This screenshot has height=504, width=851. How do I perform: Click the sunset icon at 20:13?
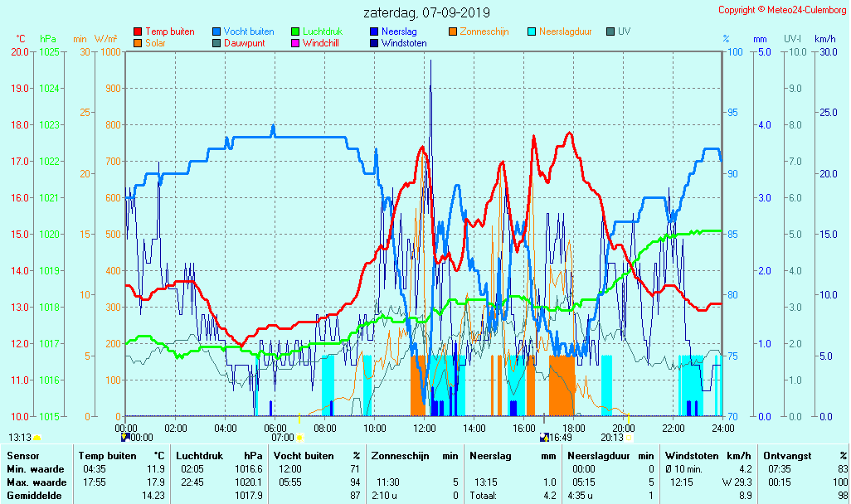coord(630,438)
